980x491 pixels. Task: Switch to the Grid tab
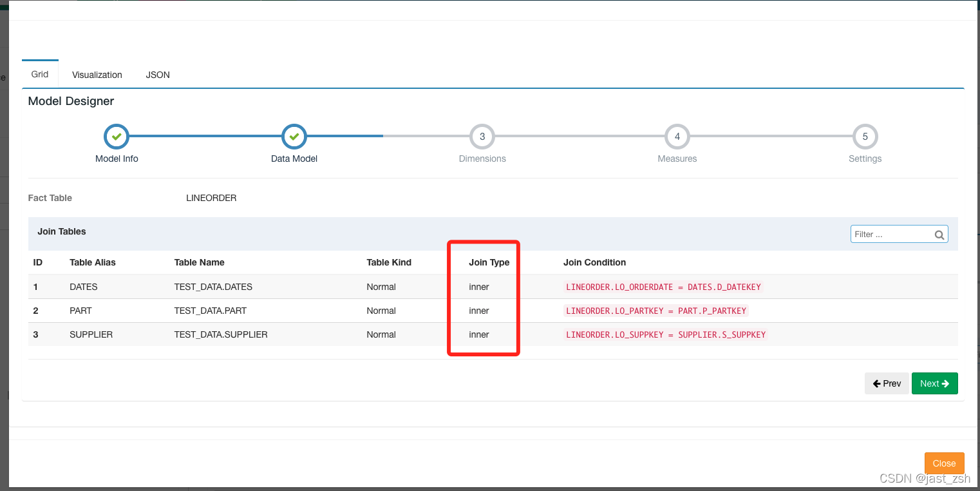(40, 74)
